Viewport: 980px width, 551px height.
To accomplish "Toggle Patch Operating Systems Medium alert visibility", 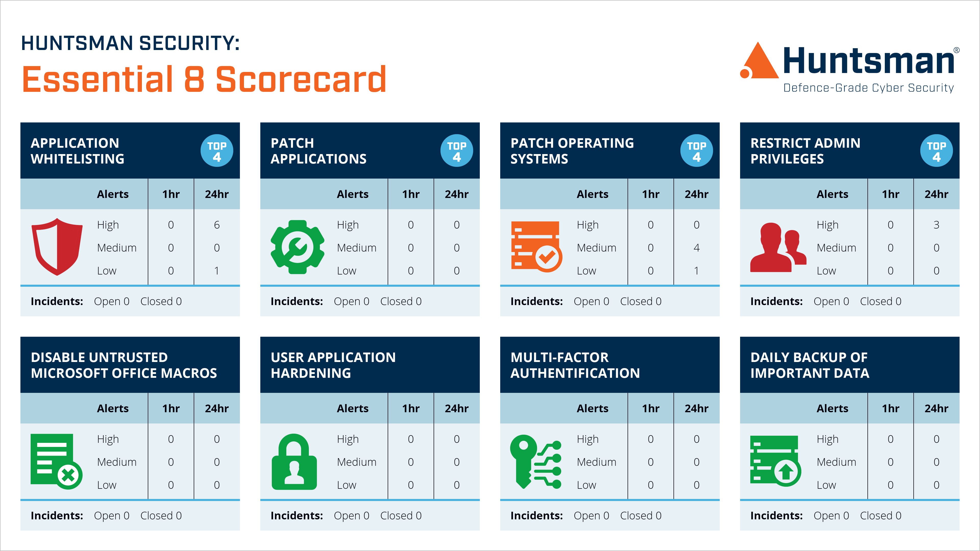I will 594,244.
